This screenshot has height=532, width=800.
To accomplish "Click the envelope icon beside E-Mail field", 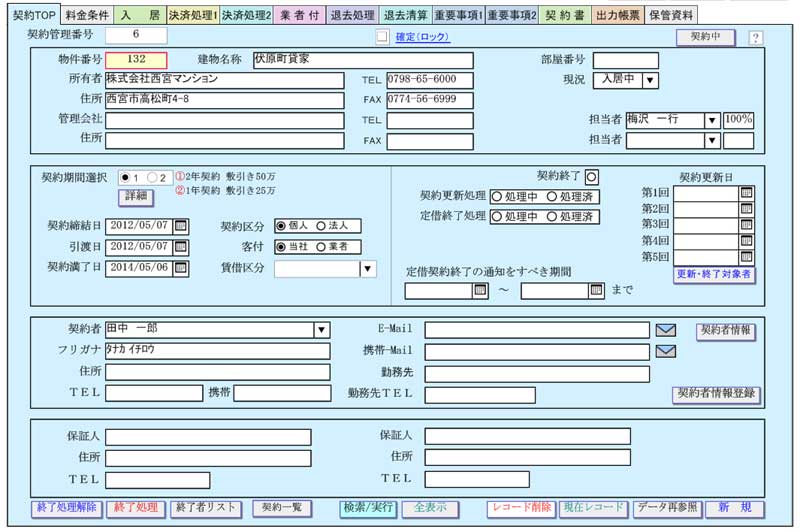I will tap(666, 330).
